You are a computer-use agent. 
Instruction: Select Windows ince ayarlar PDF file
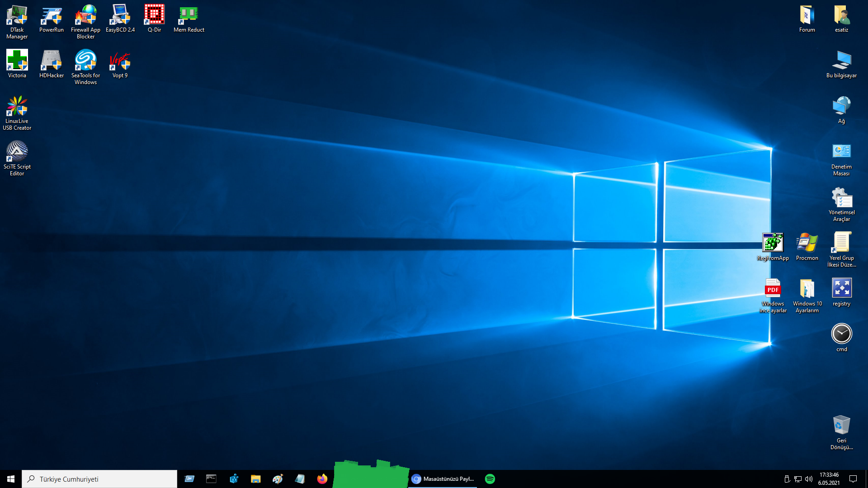pos(773,296)
